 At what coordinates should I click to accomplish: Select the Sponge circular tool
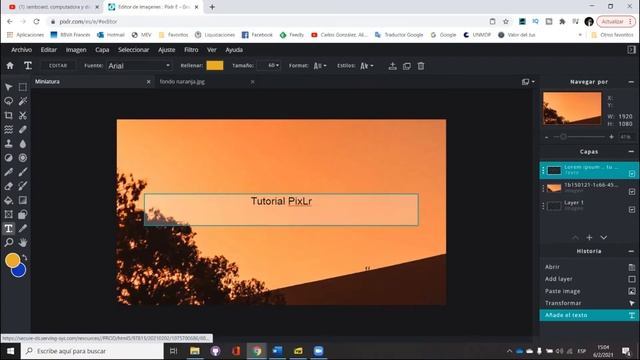[x=23, y=158]
